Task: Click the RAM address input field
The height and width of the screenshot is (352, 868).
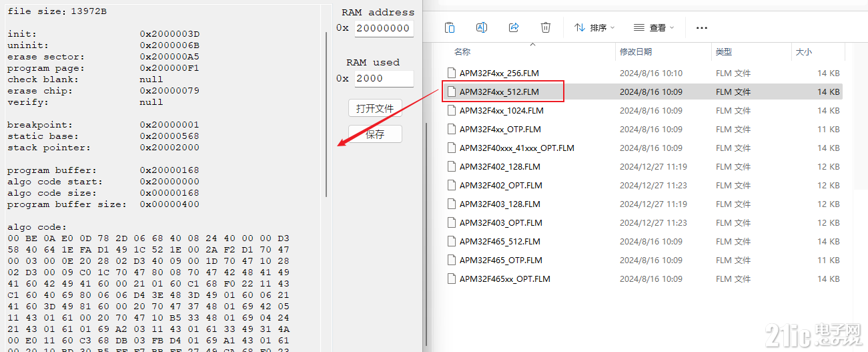Action: [384, 28]
